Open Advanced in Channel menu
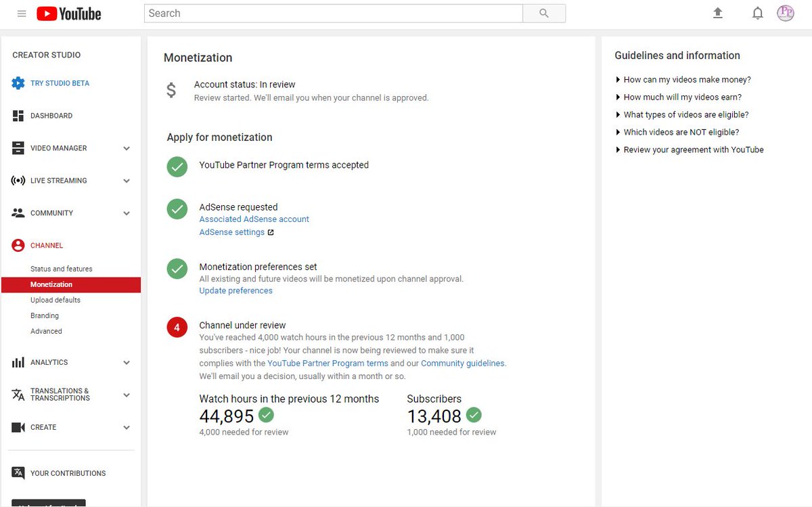 [46, 331]
